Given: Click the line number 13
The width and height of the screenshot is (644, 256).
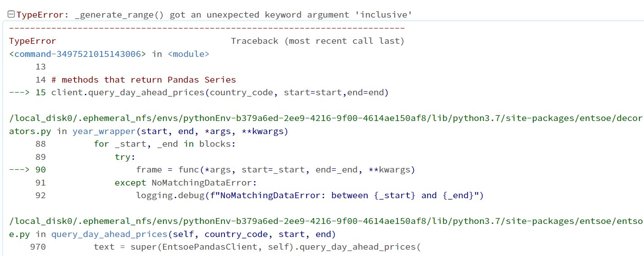Looking at the screenshot, I should point(41,67).
